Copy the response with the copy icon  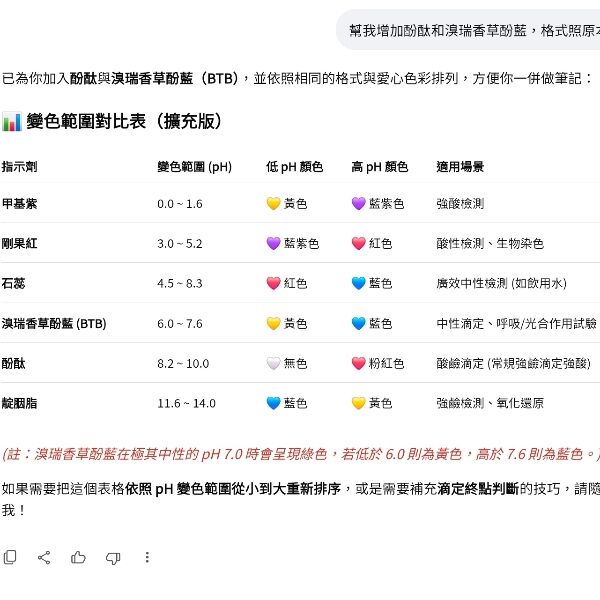[x=10, y=557]
